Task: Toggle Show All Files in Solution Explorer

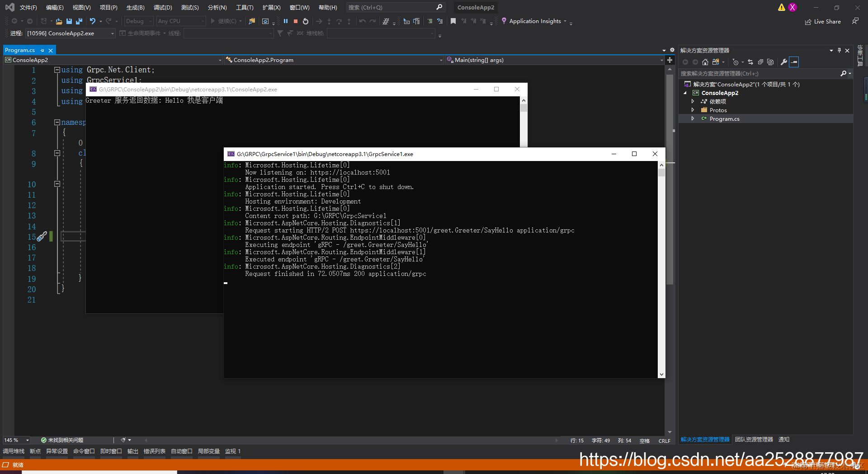Action: click(x=770, y=62)
